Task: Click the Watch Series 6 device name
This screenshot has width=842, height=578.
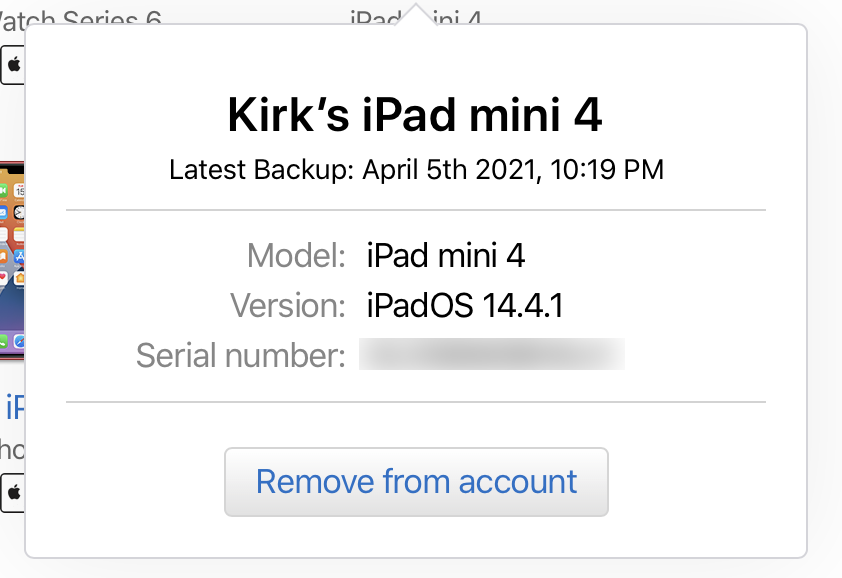Action: point(81,18)
